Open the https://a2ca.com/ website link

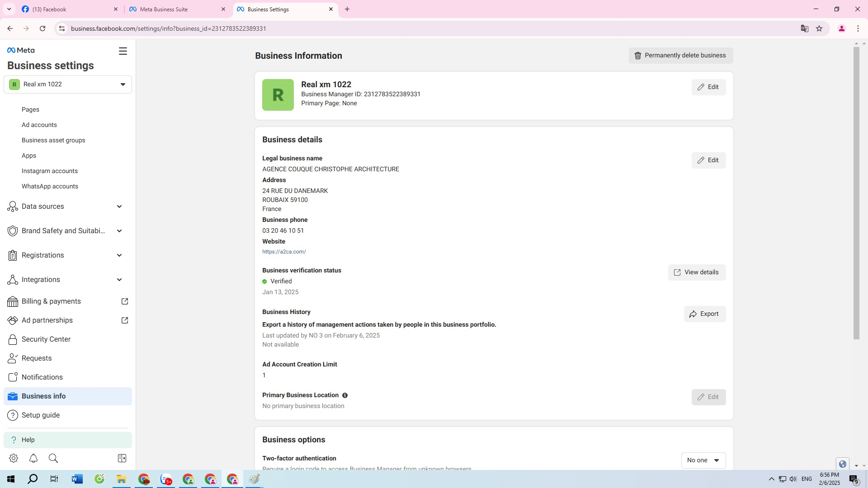click(284, 252)
